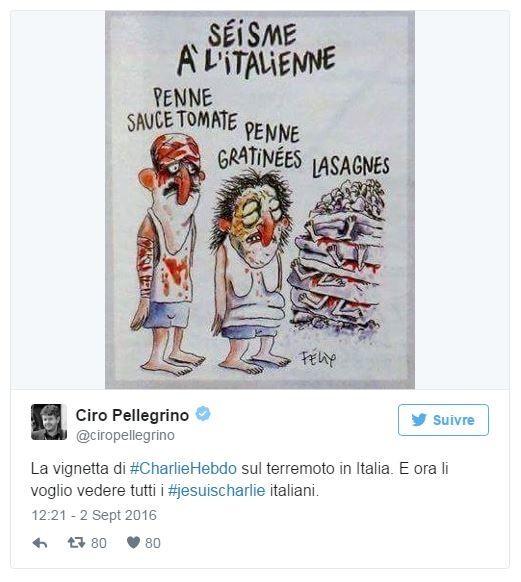Like the tweet with heart icon
Viewport: 521px width, 582px height.
(x=133, y=543)
